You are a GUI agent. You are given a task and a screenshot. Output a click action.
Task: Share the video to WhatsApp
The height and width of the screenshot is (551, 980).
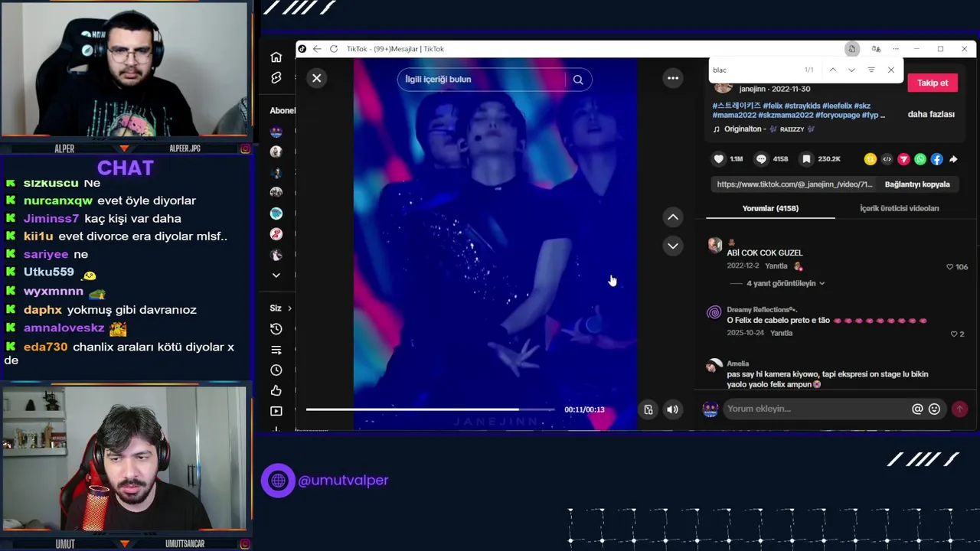click(x=920, y=159)
